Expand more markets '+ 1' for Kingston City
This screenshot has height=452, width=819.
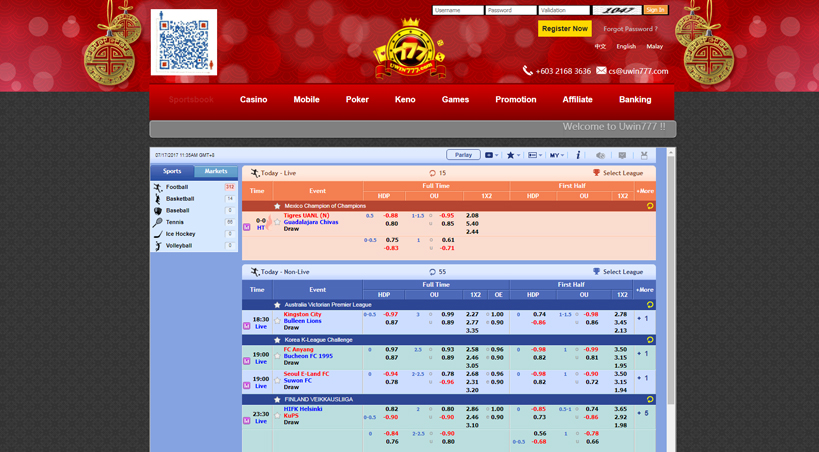(x=643, y=318)
